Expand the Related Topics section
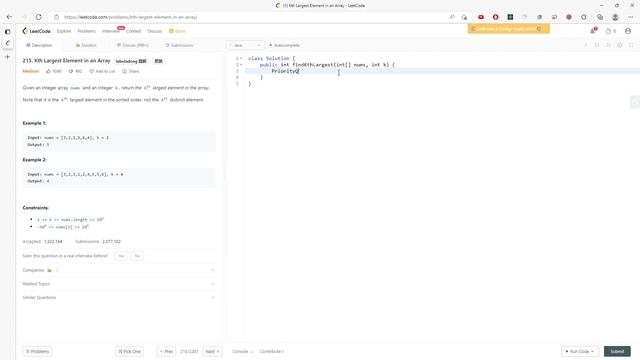The height and width of the screenshot is (360, 640). point(118,284)
